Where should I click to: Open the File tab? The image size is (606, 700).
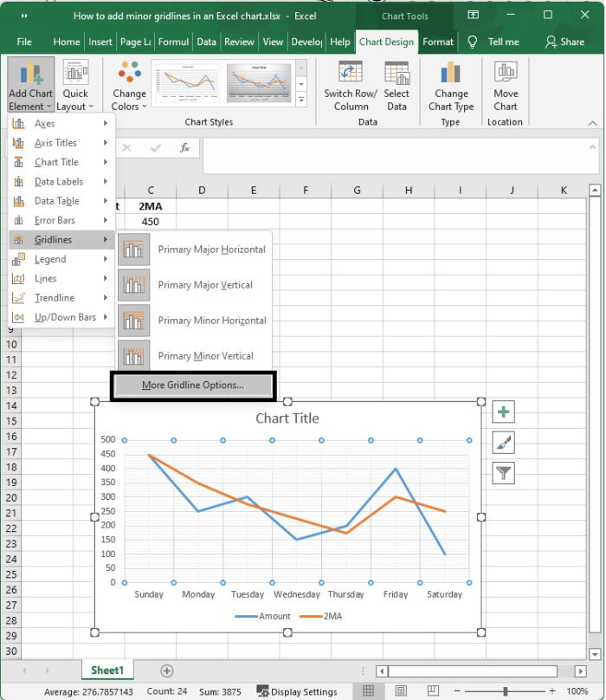(x=24, y=42)
